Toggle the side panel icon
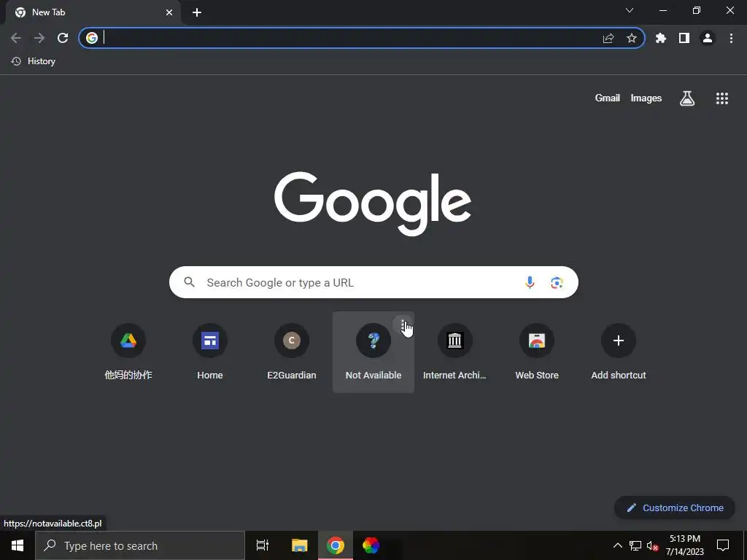This screenshot has height=560, width=747. point(684,38)
